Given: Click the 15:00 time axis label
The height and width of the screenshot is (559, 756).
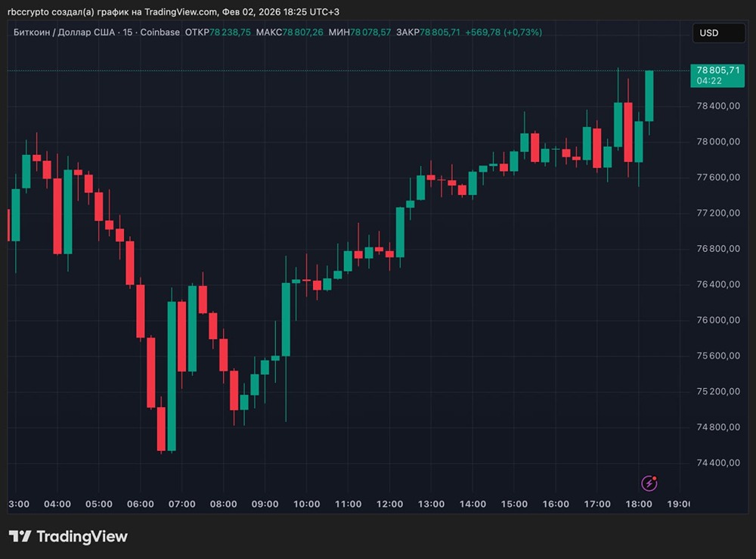Looking at the screenshot, I should [514, 504].
